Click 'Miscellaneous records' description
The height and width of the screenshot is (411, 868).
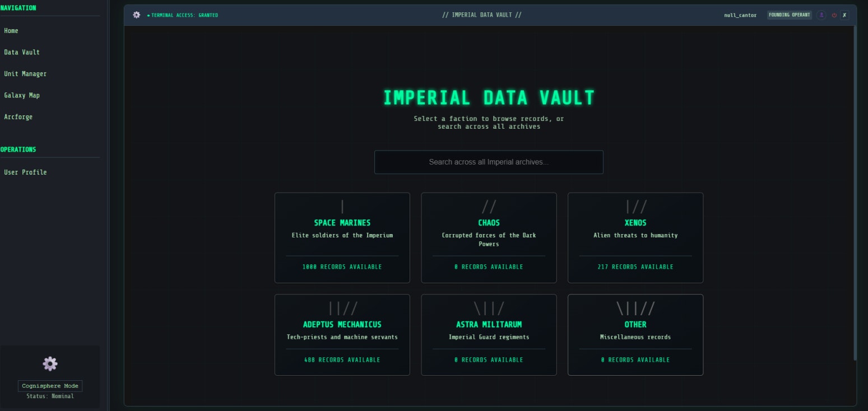[x=635, y=337]
